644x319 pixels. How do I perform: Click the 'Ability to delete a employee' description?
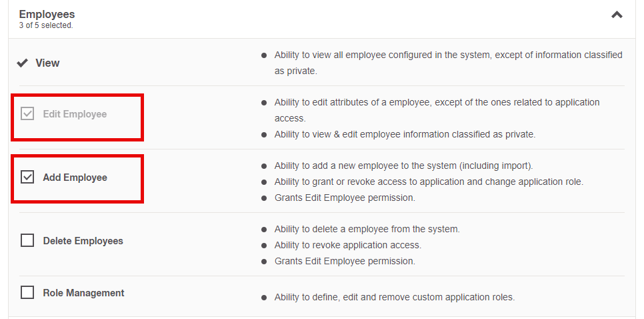pyautogui.click(x=367, y=229)
